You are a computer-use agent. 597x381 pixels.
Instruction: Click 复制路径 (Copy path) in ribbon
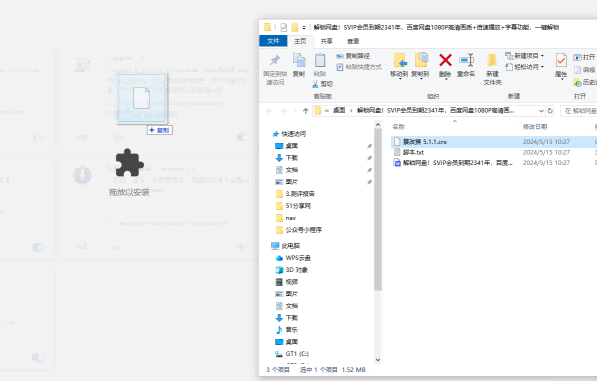pyautogui.click(x=353, y=56)
